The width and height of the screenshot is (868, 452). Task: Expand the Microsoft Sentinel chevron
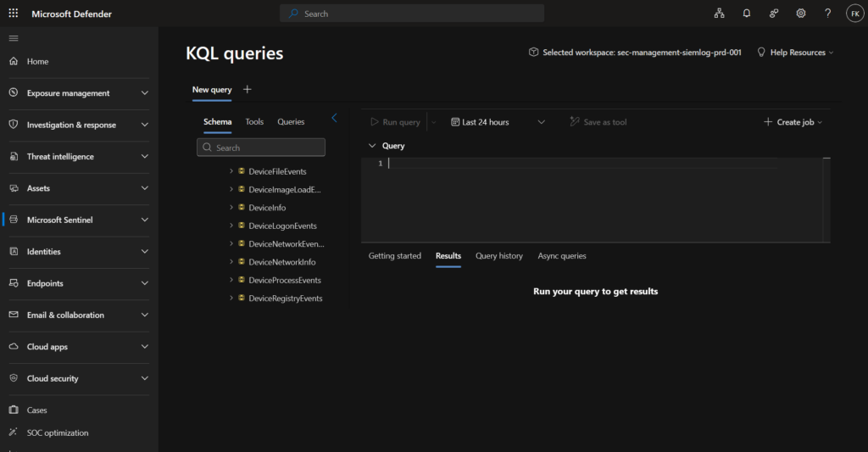click(x=144, y=220)
